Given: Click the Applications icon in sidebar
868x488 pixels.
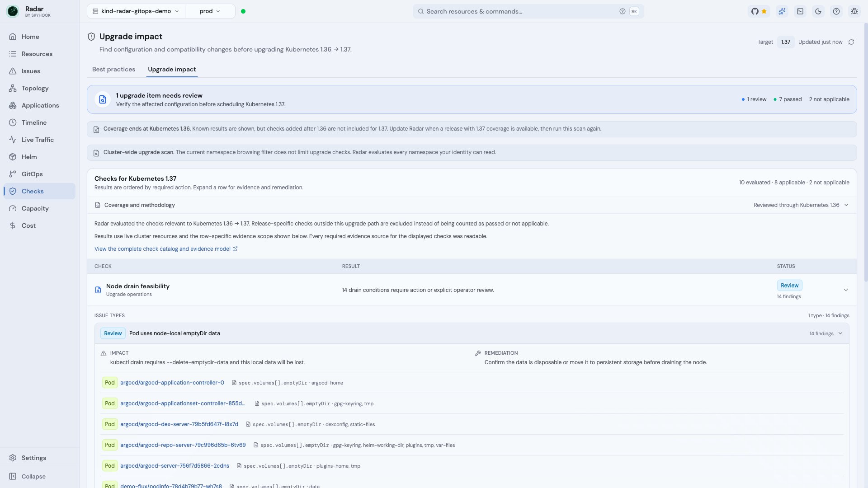Looking at the screenshot, I should [13, 105].
